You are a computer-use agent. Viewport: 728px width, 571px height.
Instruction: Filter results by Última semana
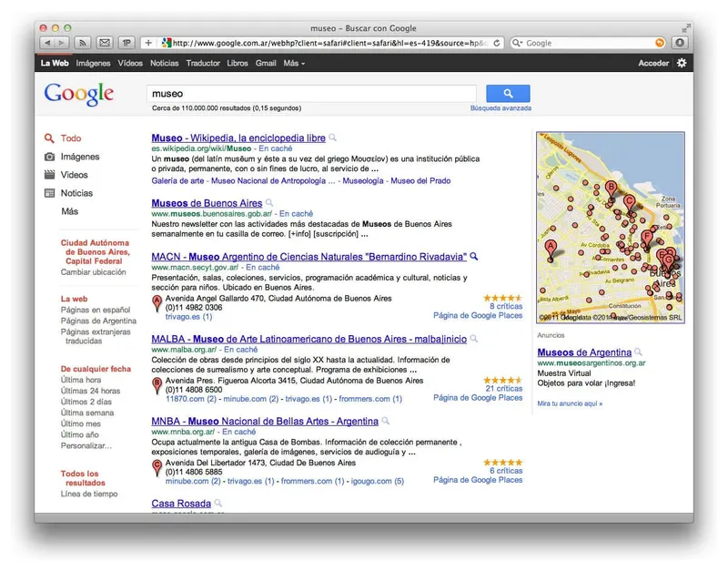[x=86, y=413]
